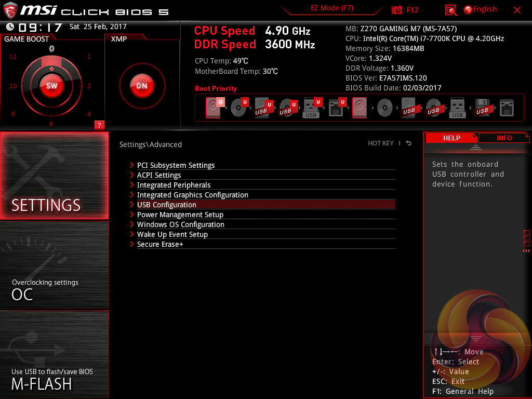Click the back arrow next to HOT KEY
Image resolution: width=532 pixels, height=399 pixels.
click(409, 143)
